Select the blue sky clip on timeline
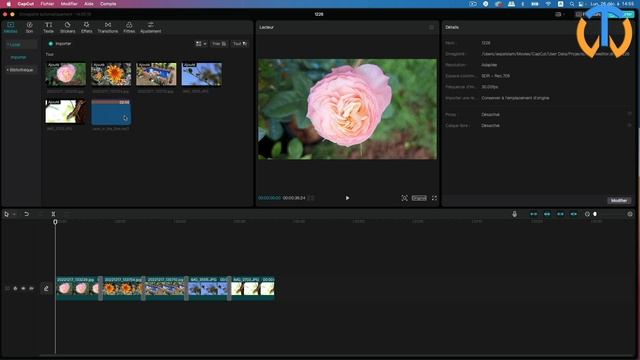The image size is (640, 360). point(208,288)
